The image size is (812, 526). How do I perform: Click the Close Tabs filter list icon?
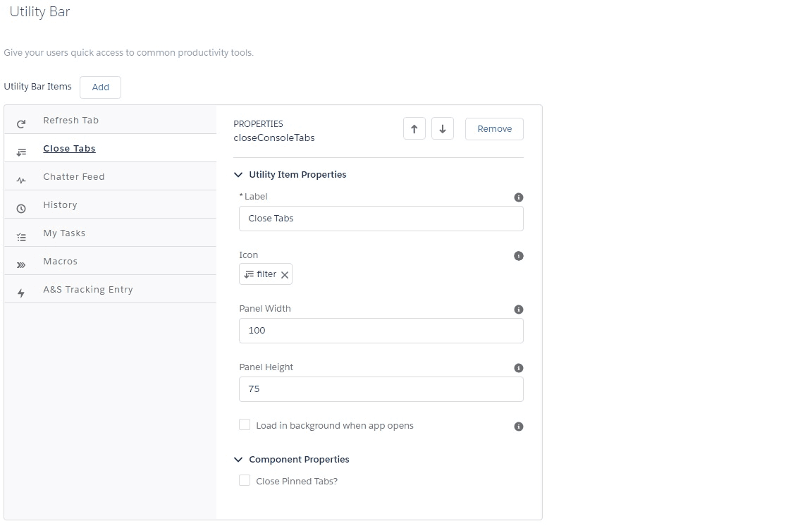tap(21, 152)
